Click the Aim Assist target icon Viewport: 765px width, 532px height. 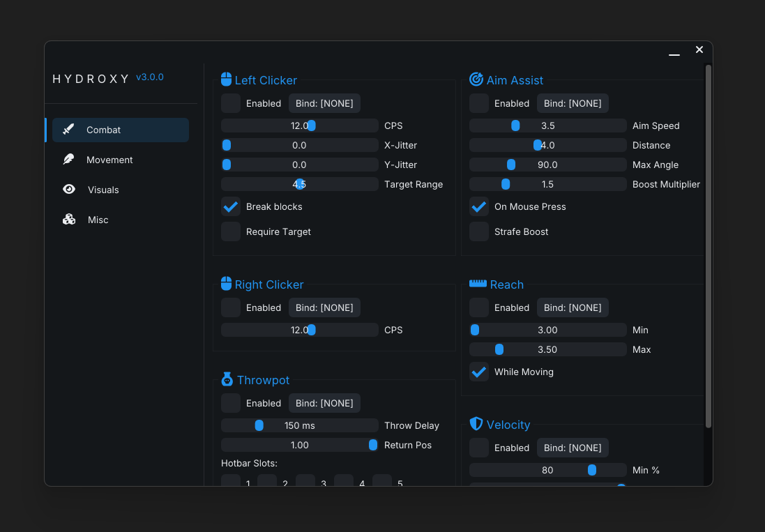[476, 79]
